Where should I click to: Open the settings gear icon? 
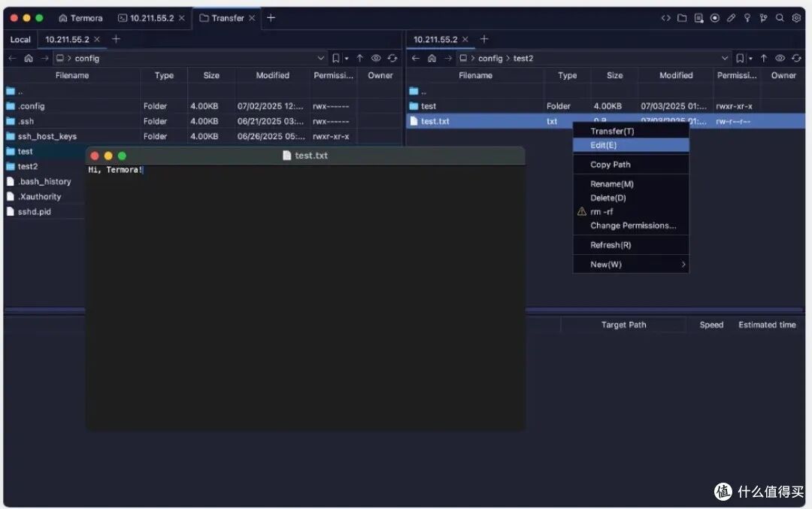pyautogui.click(x=796, y=17)
